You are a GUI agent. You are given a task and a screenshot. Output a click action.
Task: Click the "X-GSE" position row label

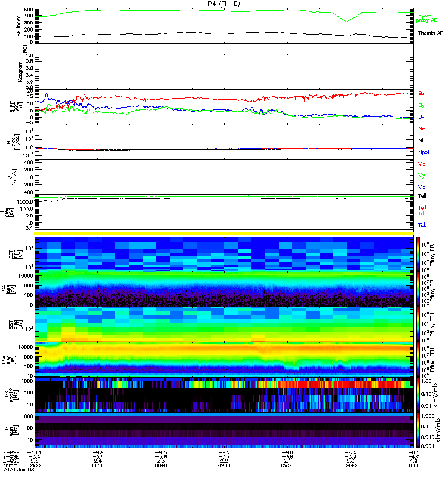tap(11, 452)
